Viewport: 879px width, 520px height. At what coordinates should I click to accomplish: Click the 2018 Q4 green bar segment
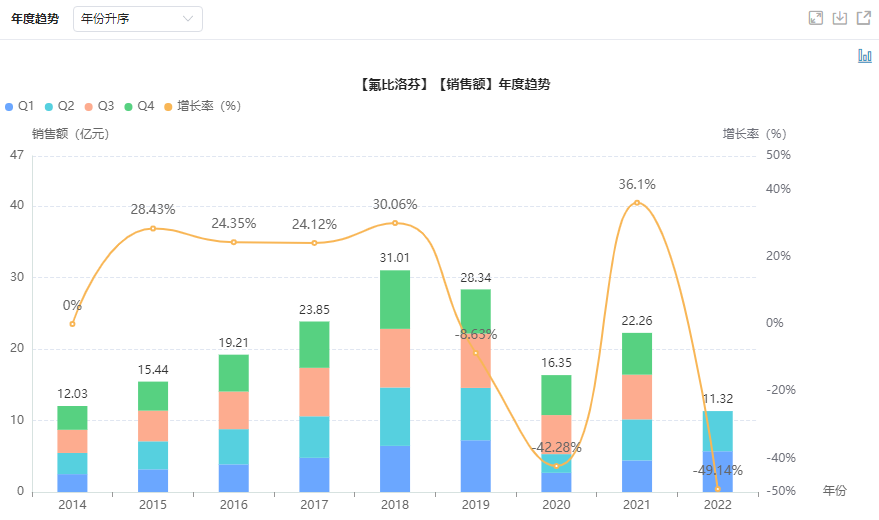pos(394,299)
